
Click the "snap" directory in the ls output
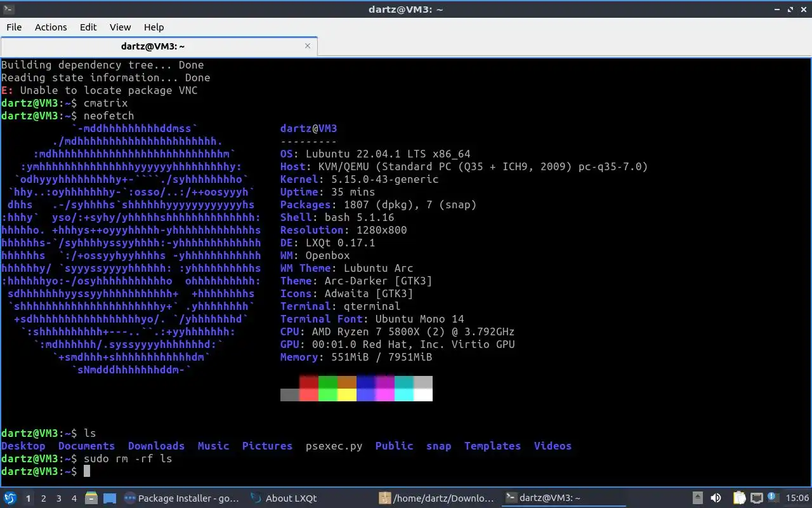tap(439, 446)
